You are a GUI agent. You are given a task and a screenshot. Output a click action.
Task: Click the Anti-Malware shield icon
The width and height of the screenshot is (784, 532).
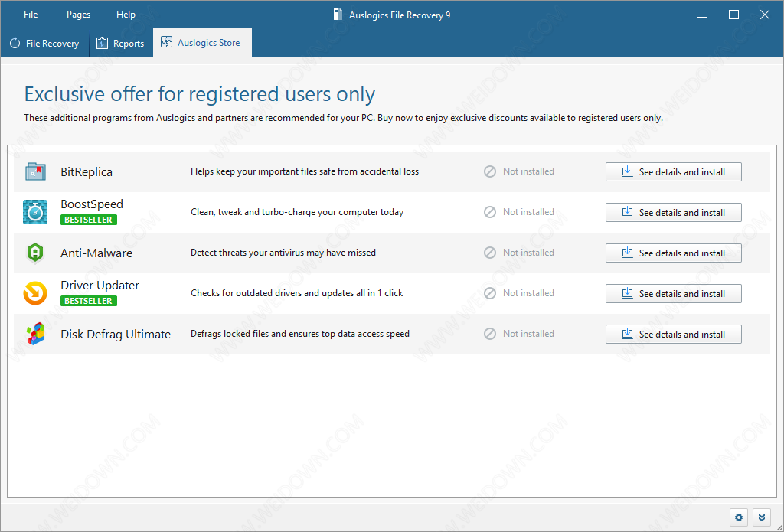coord(35,253)
